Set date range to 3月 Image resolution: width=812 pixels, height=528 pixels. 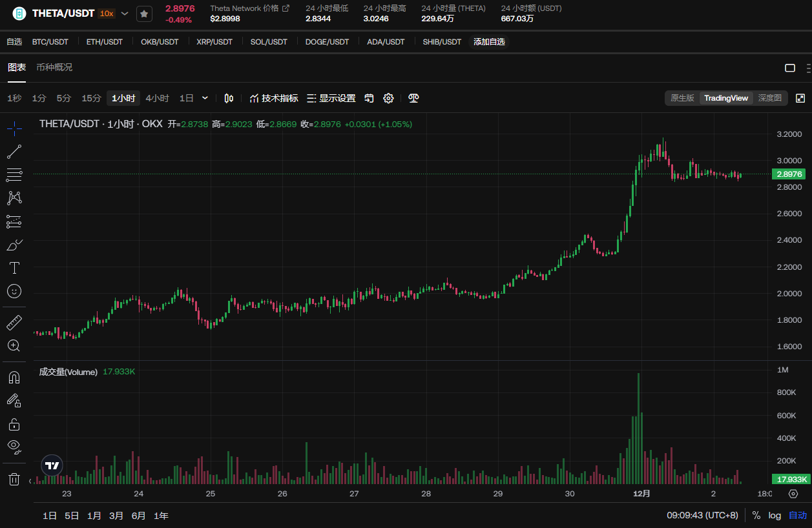coord(116,516)
